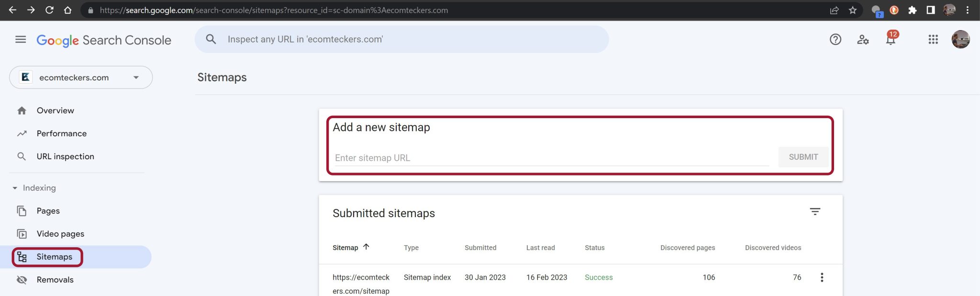Click the 16 Feb 2023 last read date

point(546,277)
